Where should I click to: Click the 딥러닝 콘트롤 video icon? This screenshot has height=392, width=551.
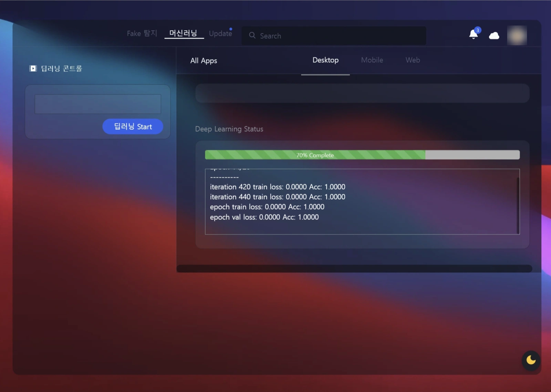tap(33, 68)
